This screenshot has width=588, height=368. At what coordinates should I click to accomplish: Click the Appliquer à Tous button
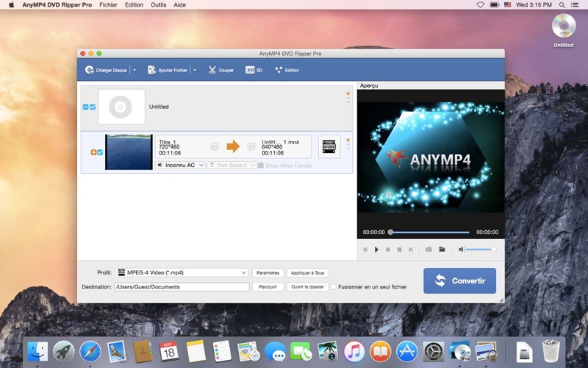point(307,273)
